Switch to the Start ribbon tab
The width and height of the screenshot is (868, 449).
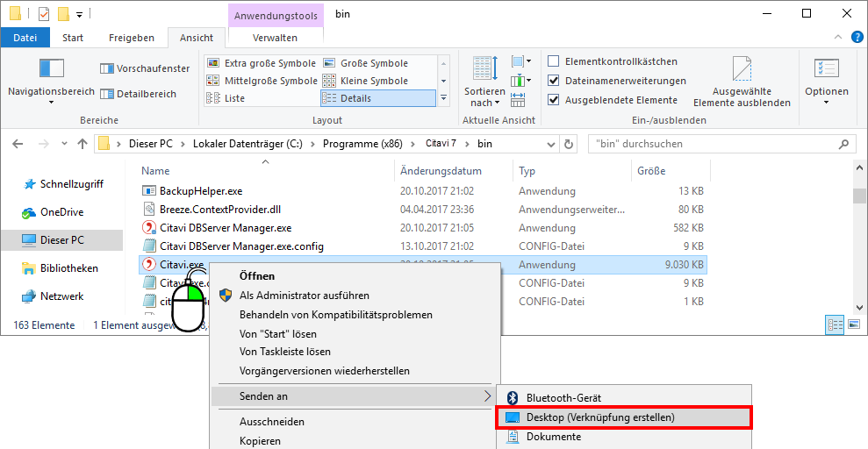[73, 38]
